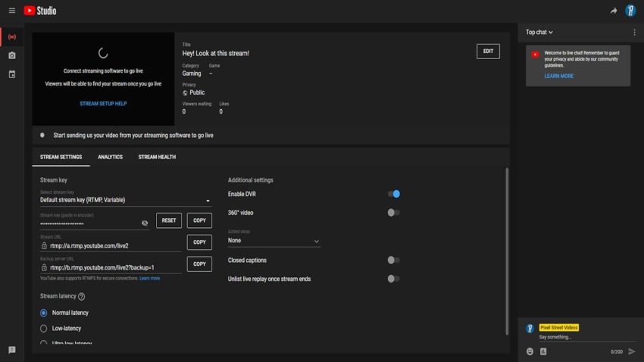Reveal the stream key with eye icon
Image resolution: width=644 pixels, height=362 pixels.
145,223
